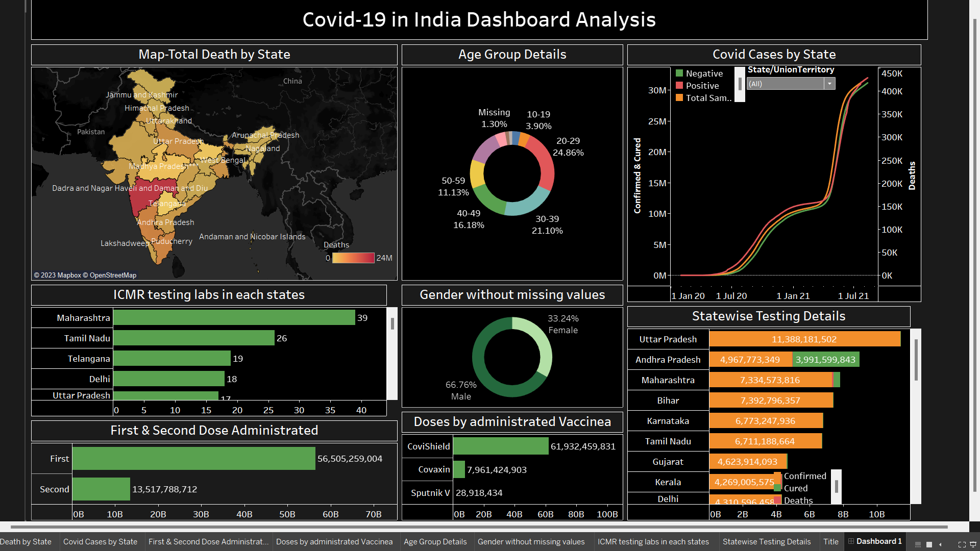Viewport: 980px width, 551px height.
Task: Click presentation mode icon
Action: [x=973, y=544]
